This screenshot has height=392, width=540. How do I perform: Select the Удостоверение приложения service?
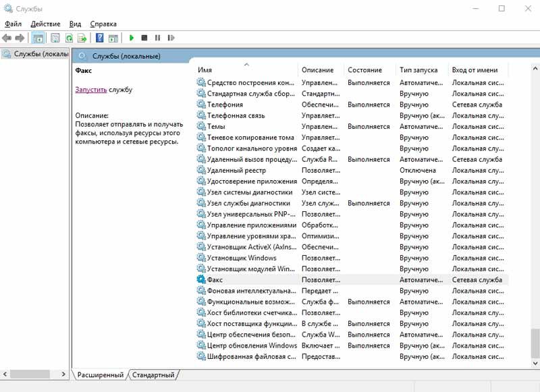[x=351, y=181]
